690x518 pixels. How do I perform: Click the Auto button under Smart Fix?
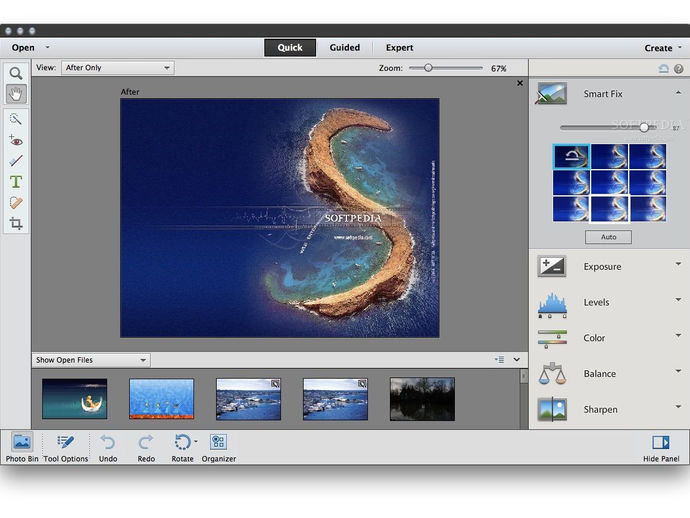coord(608,237)
